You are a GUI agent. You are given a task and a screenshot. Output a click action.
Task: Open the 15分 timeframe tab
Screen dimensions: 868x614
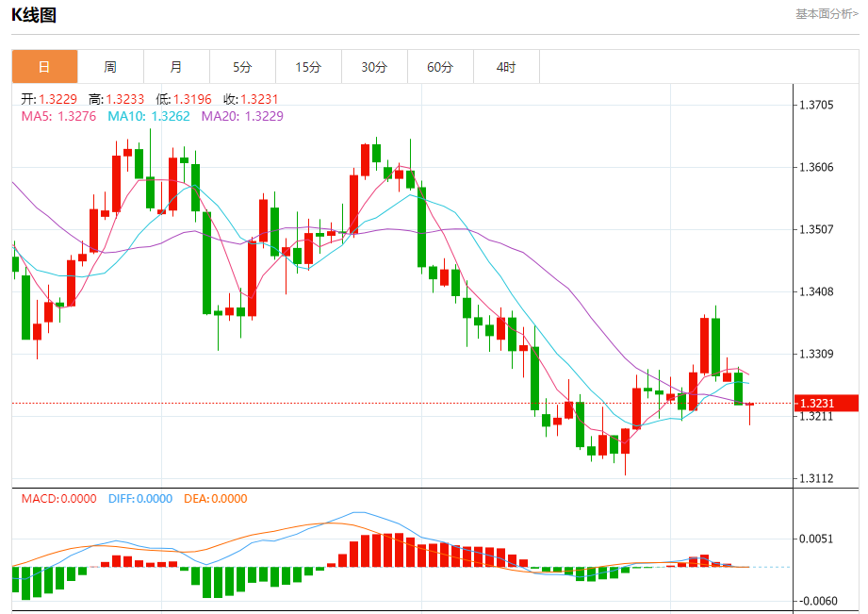(308, 67)
